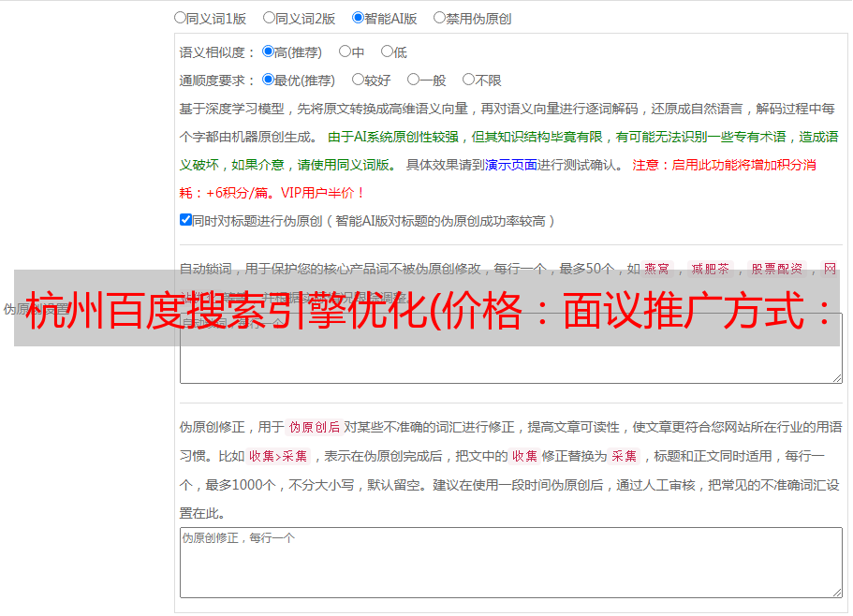Screen dimensions: 853x616
Task: Click the red VIP用户半价 notice text
Action: pyautogui.click(x=322, y=193)
